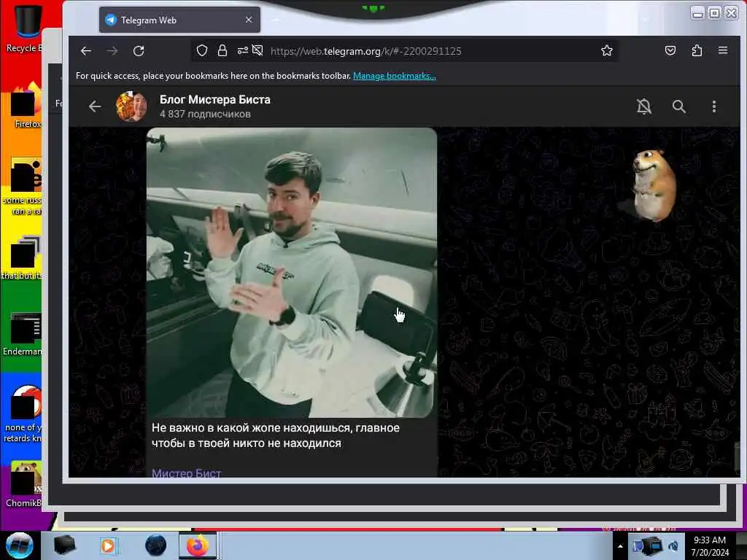The height and width of the screenshot is (560, 747).
Task: Click the message caption starting Не важно
Action: click(x=275, y=435)
